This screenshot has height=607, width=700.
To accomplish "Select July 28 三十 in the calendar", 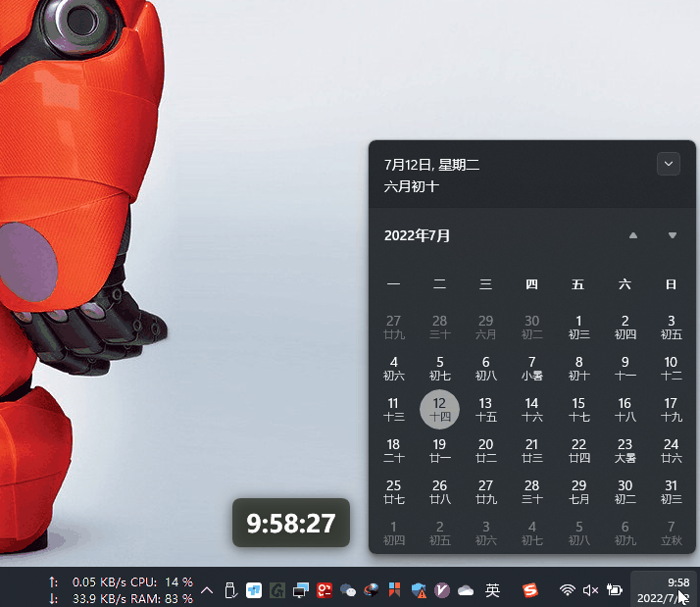I will point(531,491).
